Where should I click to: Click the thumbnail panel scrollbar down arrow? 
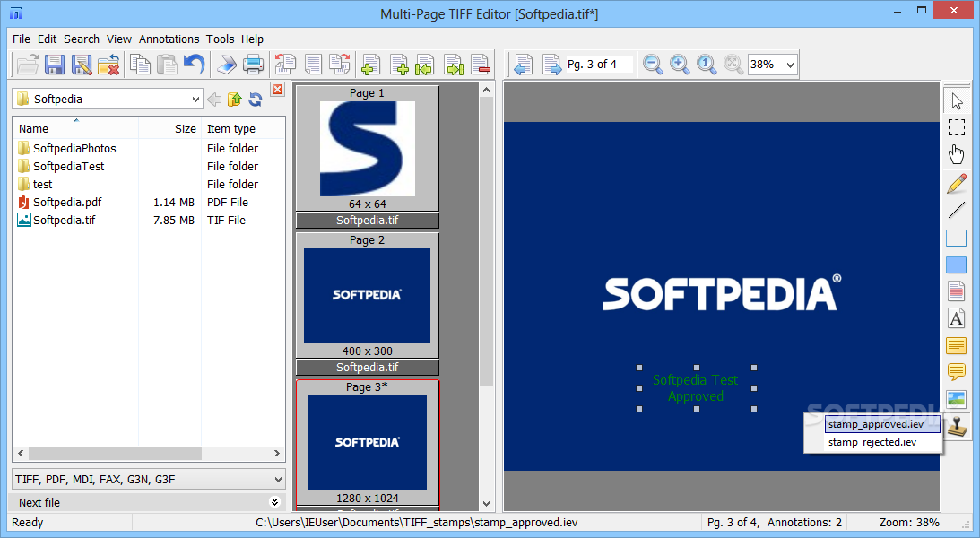click(486, 504)
